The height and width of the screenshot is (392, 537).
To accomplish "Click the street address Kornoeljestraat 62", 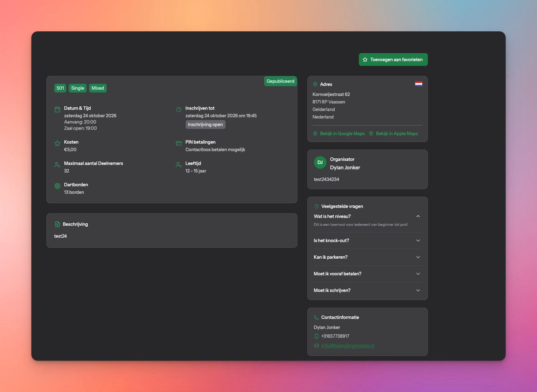I will click(x=331, y=94).
